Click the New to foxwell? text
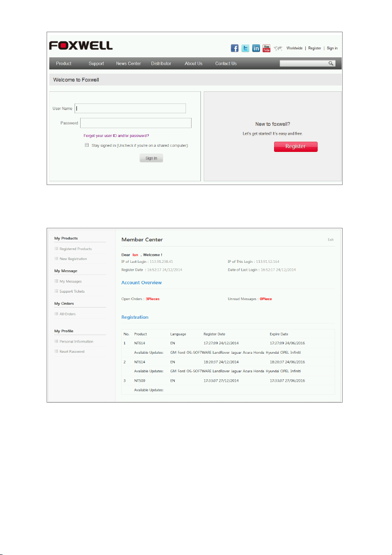Viewport: 392px width, 555px height. (x=273, y=124)
